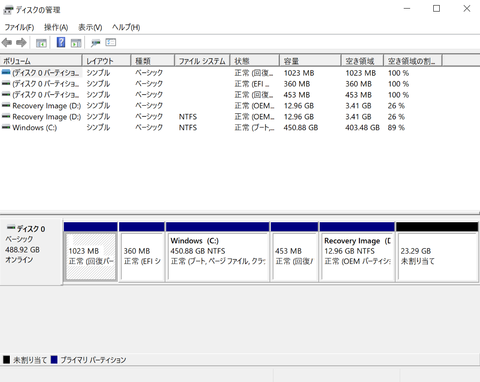Toggle the action pane toolbar icon
Screen dimensions: 480x382
point(76,43)
